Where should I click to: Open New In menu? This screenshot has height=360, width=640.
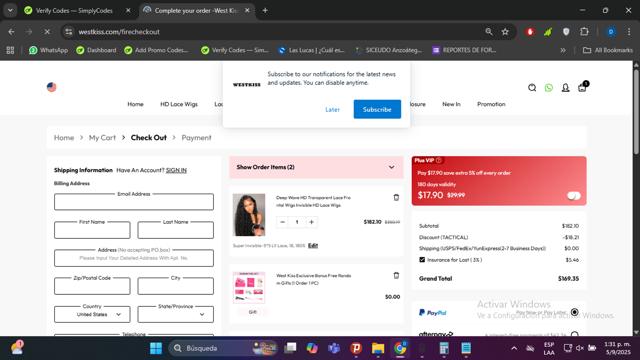pyautogui.click(x=451, y=104)
